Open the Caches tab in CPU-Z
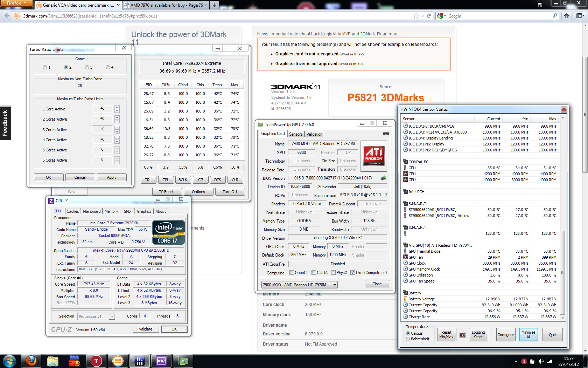Viewport: 588px width, 368px height. (73, 211)
